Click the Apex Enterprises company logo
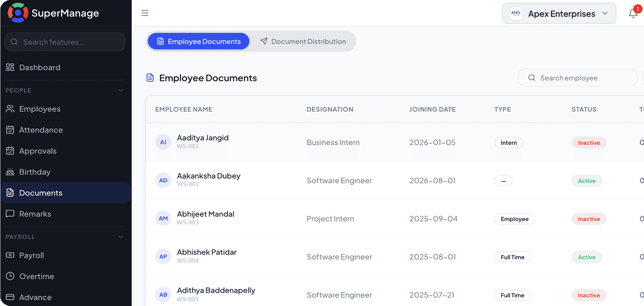Image resolution: width=644 pixels, height=306 pixels. coord(516,14)
